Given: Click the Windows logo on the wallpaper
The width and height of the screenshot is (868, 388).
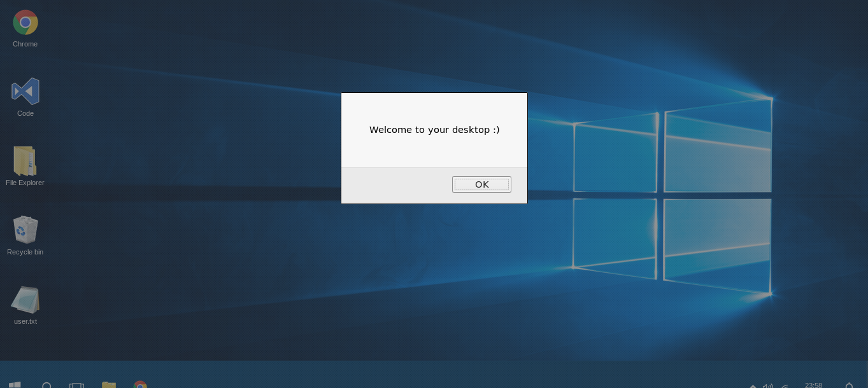Looking at the screenshot, I should point(672,197).
